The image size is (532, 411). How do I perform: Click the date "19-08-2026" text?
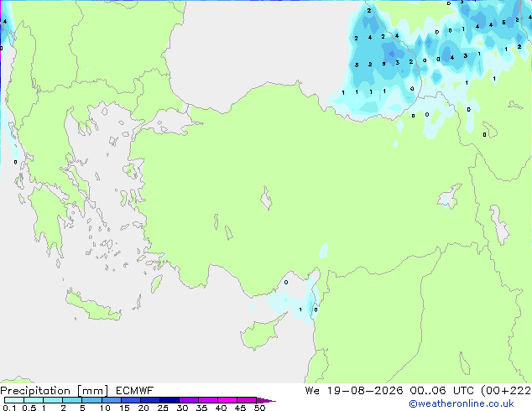(x=365, y=391)
